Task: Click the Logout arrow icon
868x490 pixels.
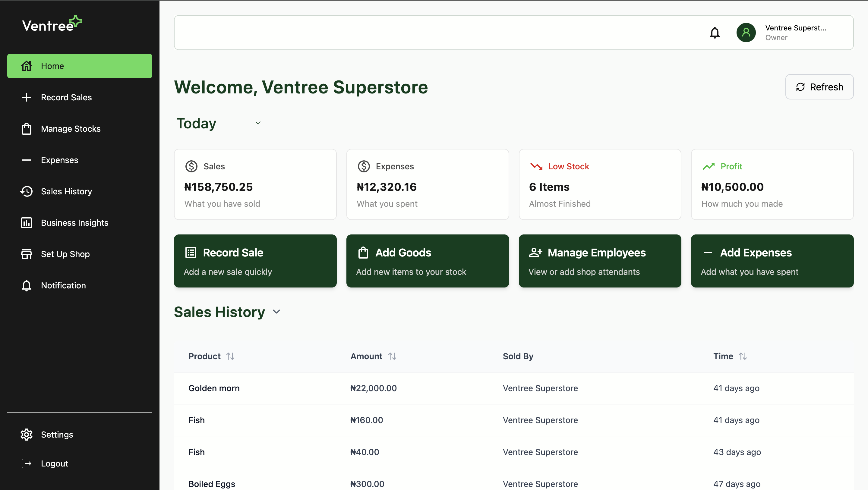Action: 26,463
